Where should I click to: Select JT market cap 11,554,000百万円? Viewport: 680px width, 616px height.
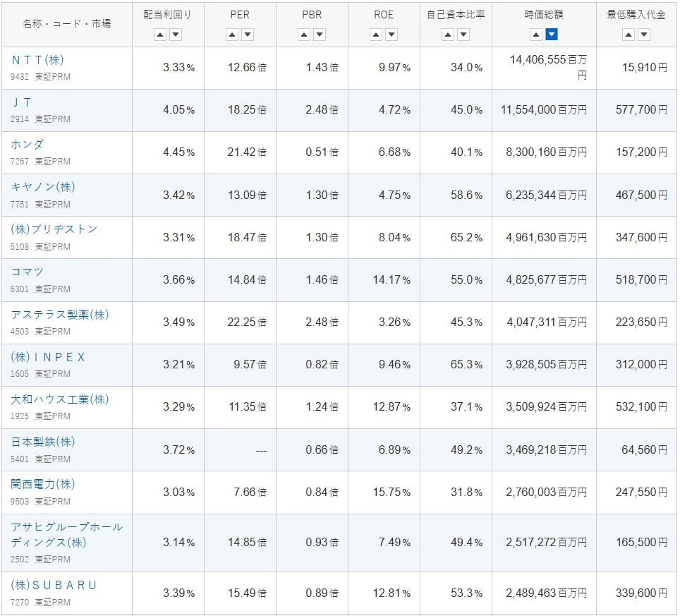coord(544,110)
